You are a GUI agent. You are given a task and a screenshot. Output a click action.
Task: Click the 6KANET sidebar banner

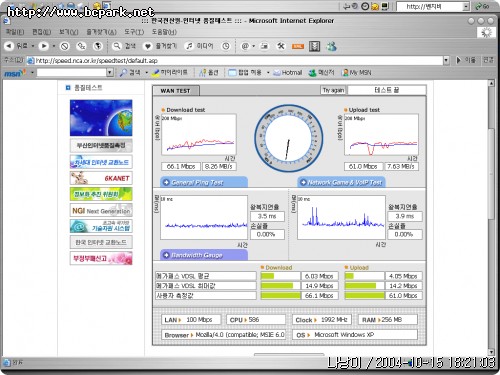tap(101, 178)
